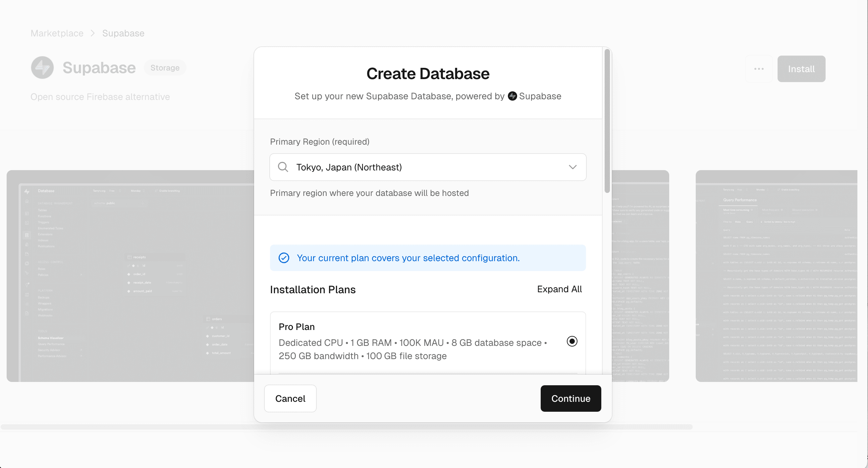Image resolution: width=868 pixels, height=468 pixels.
Task: Click Expand All in Installation Plans
Action: point(559,289)
